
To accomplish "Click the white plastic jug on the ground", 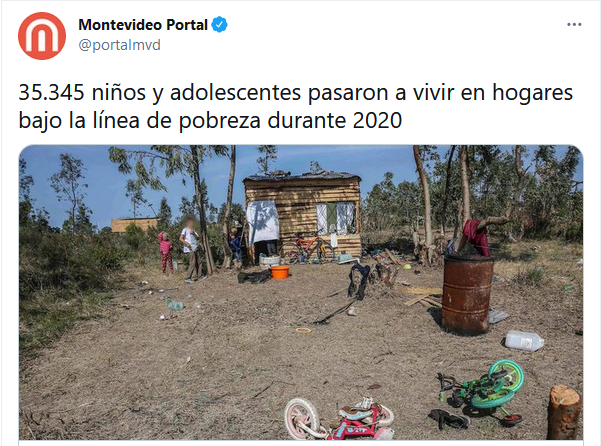I will pos(524,340).
